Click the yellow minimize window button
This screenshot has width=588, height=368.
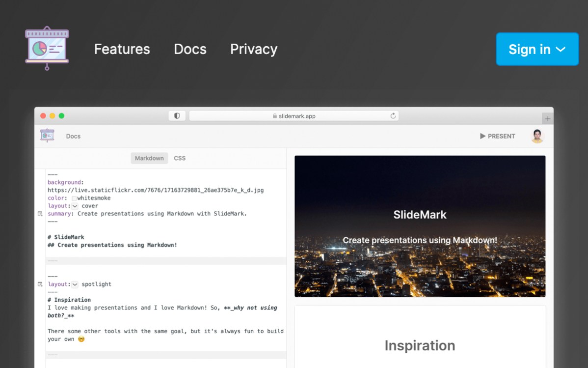point(52,115)
